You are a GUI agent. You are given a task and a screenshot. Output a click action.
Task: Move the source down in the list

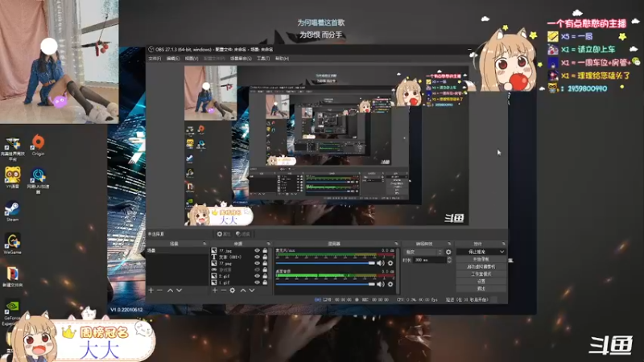tap(252, 290)
